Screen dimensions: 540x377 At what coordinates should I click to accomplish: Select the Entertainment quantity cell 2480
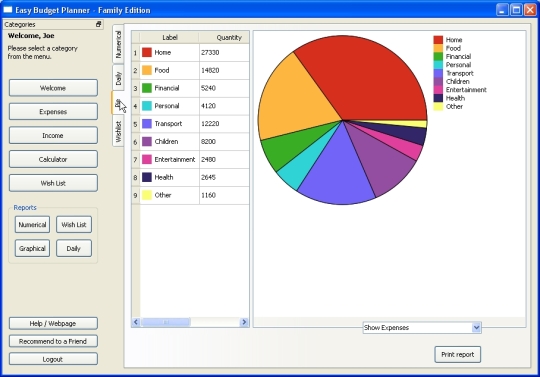pos(224,159)
